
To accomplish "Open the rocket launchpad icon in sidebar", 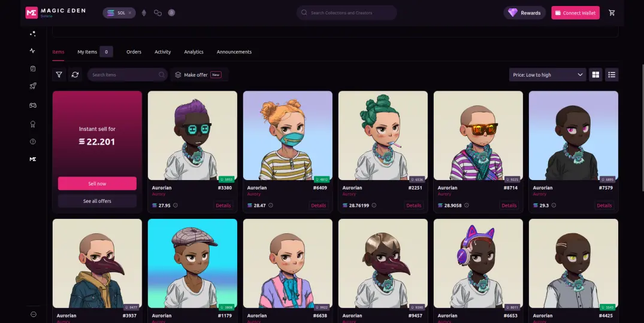I will tap(33, 86).
